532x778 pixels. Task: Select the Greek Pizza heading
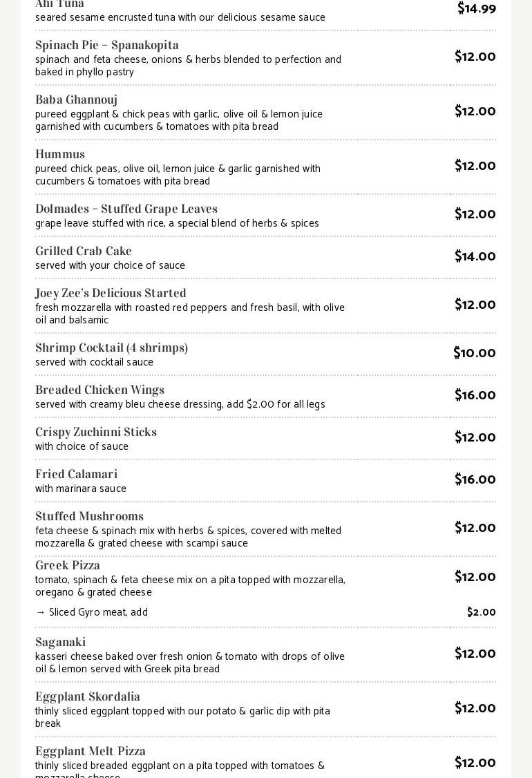pyautogui.click(x=68, y=566)
